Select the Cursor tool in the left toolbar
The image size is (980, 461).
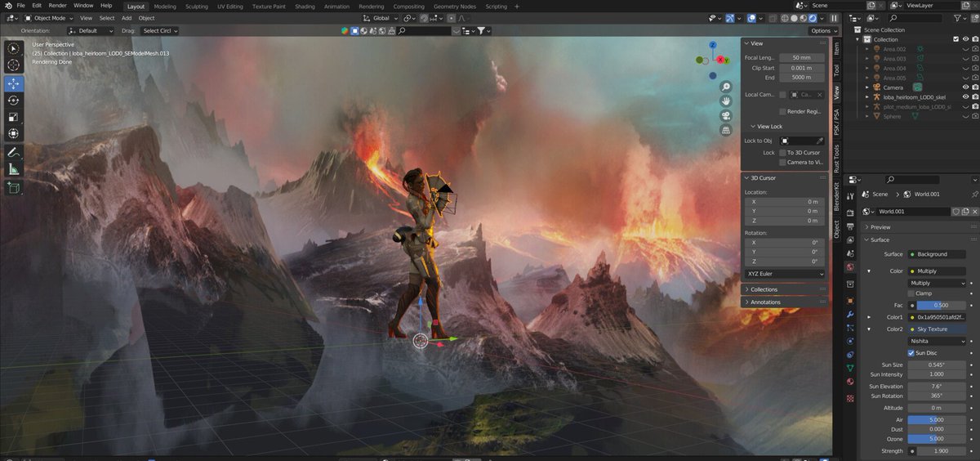[x=14, y=65]
